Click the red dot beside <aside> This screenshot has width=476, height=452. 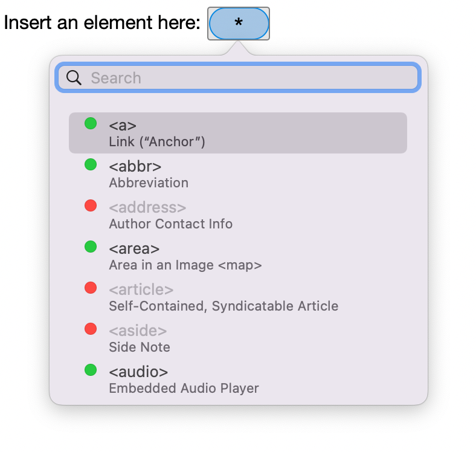pyautogui.click(x=91, y=329)
